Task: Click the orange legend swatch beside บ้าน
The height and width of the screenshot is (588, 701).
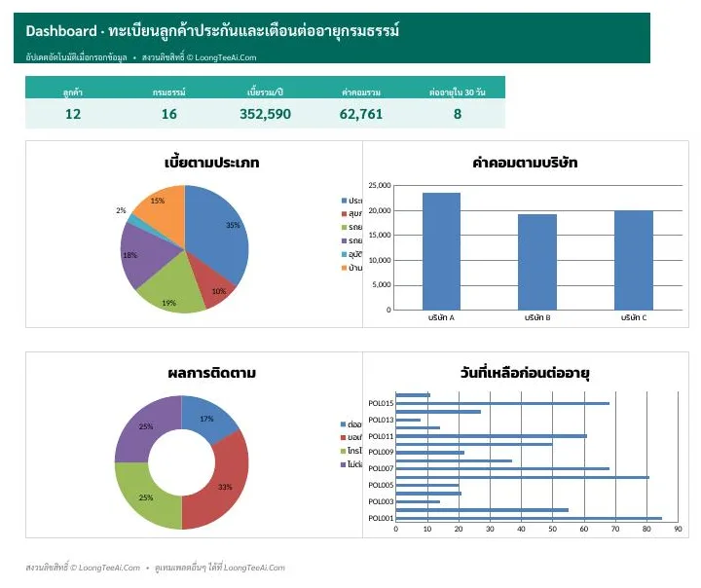Action: [x=345, y=268]
